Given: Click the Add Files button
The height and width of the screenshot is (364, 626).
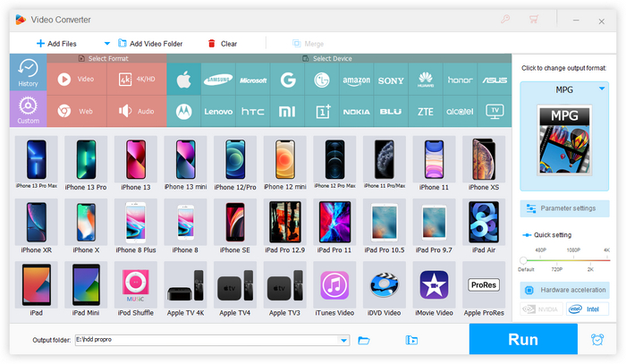Looking at the screenshot, I should 56,44.
